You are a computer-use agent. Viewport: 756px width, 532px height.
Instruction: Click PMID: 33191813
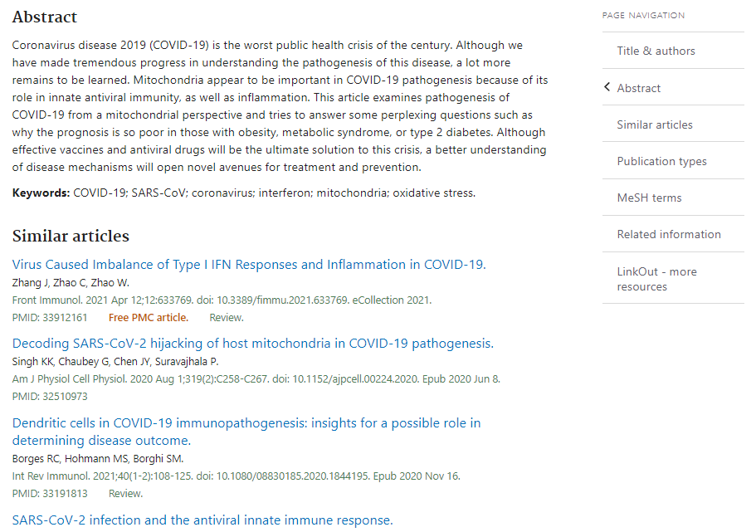click(x=50, y=494)
